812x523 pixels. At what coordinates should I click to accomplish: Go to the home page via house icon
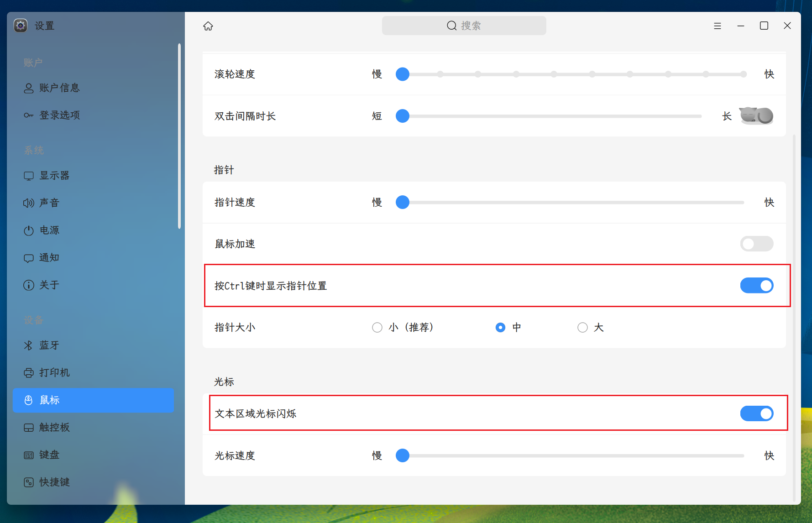[208, 26]
